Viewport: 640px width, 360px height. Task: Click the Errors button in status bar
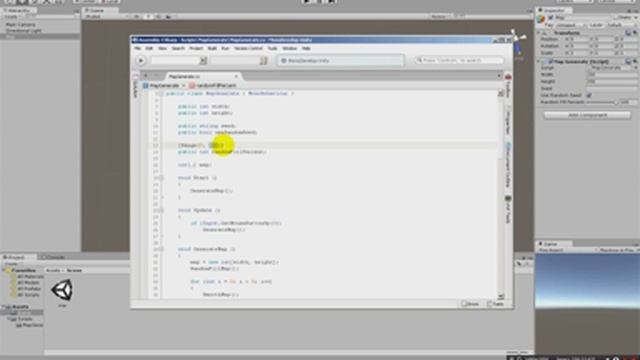pos(470,304)
